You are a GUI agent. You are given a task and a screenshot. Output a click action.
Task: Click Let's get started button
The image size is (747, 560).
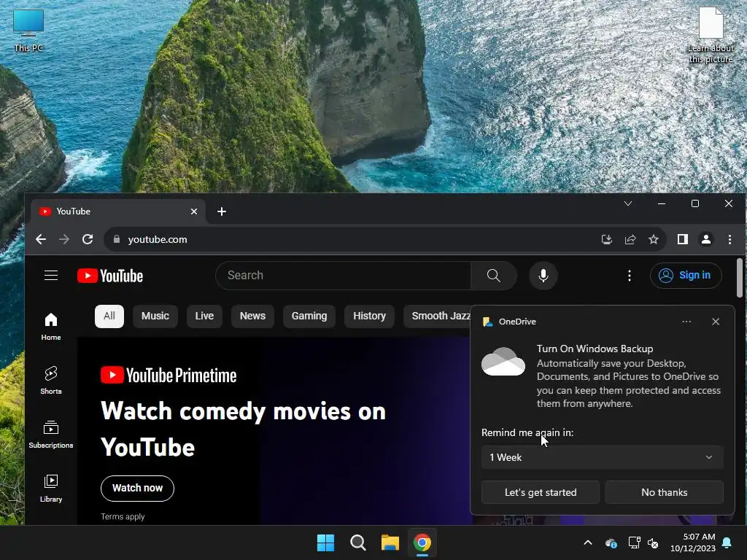coord(541,492)
